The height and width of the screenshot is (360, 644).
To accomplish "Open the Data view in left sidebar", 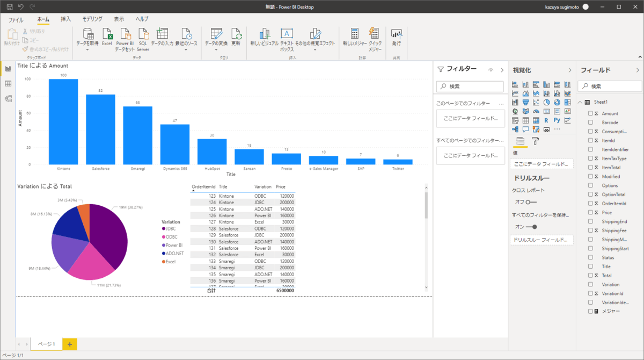I will tap(8, 84).
